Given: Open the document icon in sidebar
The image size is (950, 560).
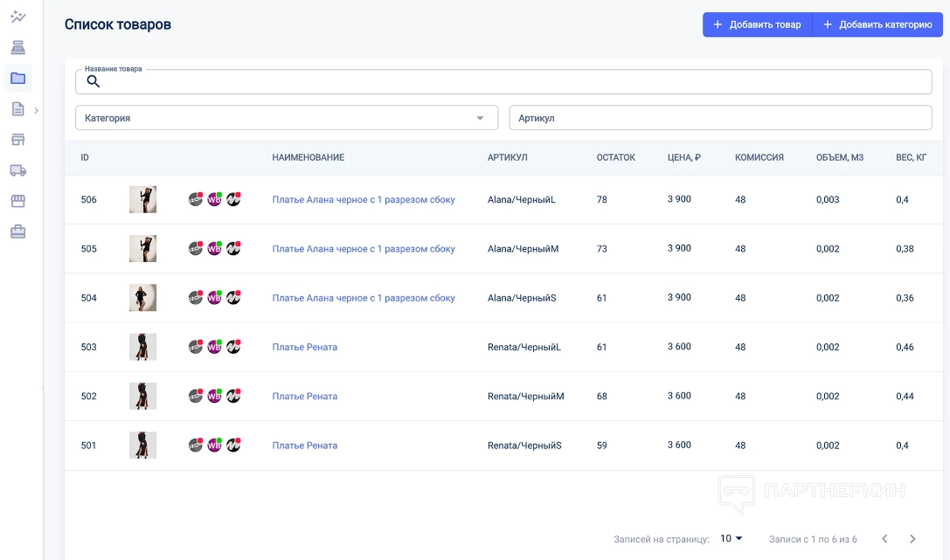Looking at the screenshot, I should [17, 109].
